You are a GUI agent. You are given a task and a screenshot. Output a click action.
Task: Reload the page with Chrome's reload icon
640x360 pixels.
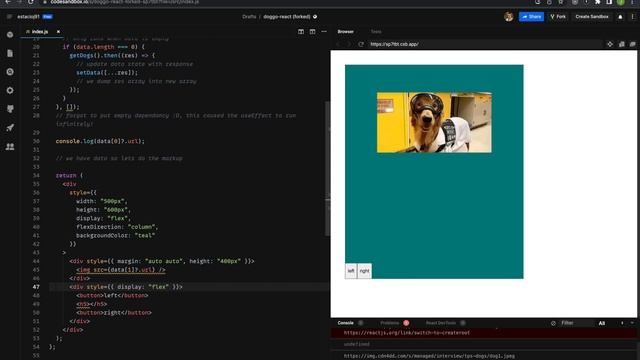click(31, 2)
